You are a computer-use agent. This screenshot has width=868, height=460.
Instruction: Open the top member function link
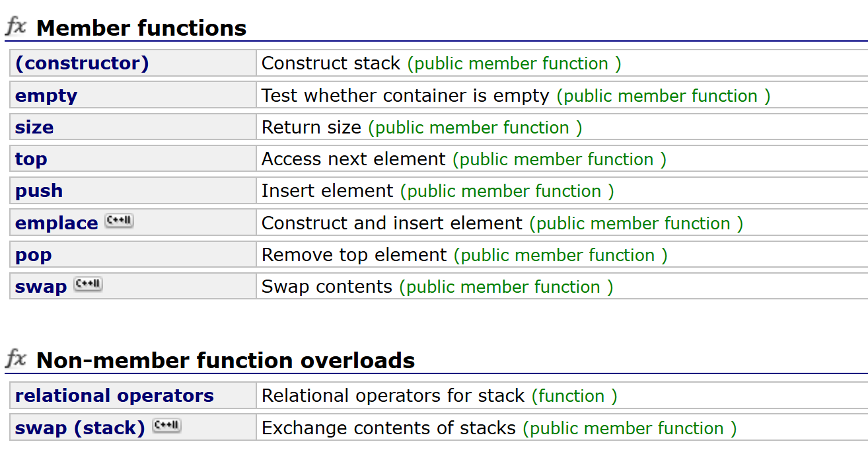[31, 159]
